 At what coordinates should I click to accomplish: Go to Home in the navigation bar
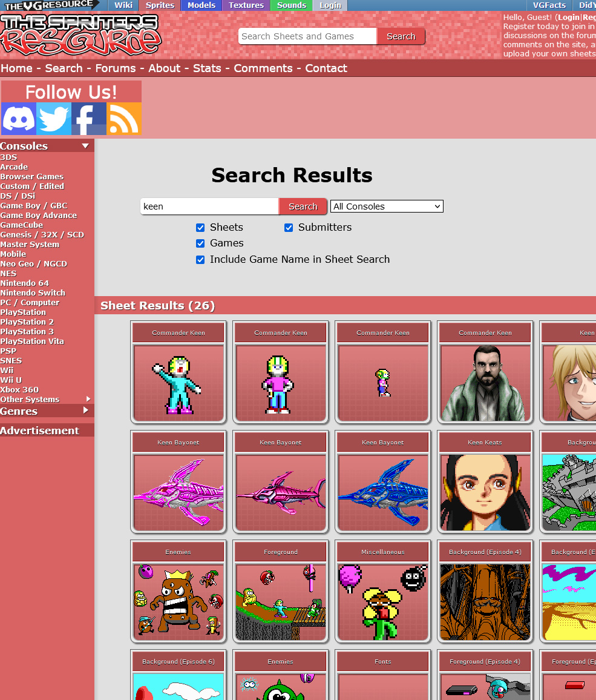[16, 68]
